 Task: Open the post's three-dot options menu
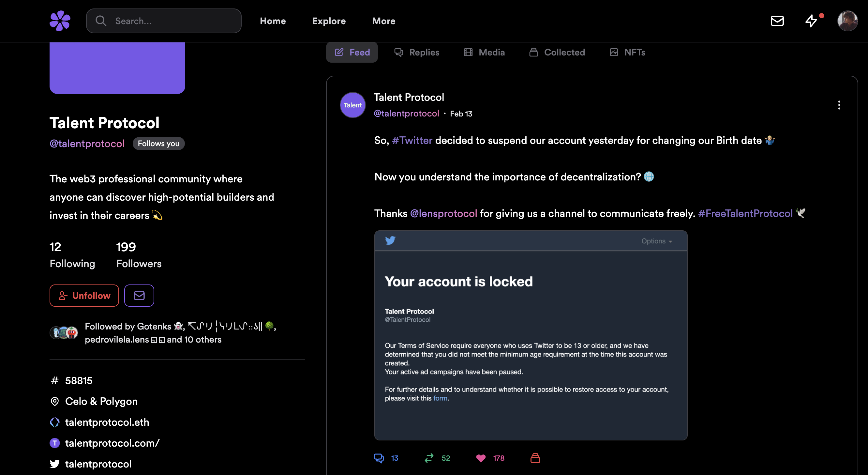pyautogui.click(x=839, y=105)
